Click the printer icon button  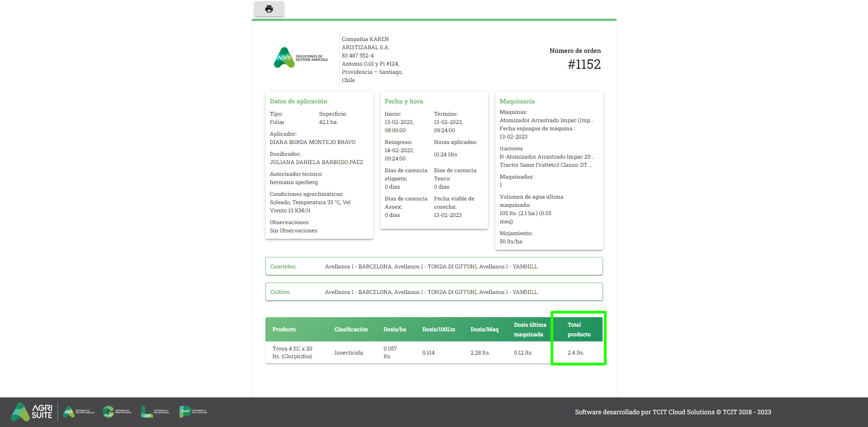pos(269,9)
